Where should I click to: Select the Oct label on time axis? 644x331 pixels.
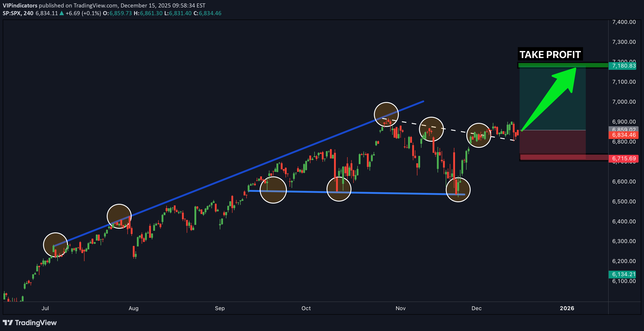click(x=306, y=308)
